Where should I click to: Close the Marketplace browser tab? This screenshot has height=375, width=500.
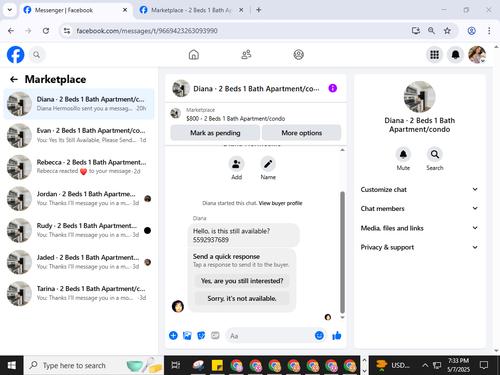[241, 10]
